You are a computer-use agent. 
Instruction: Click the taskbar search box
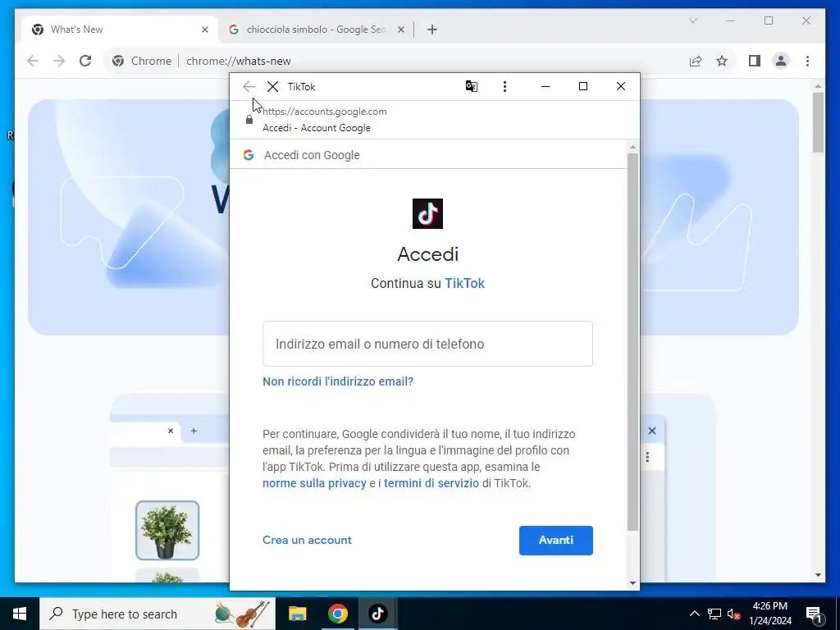(157, 614)
